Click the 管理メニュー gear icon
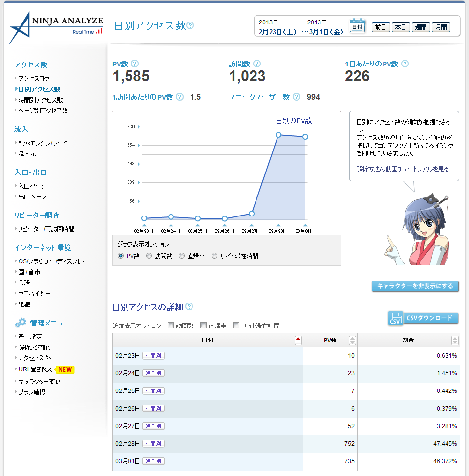 (20, 323)
